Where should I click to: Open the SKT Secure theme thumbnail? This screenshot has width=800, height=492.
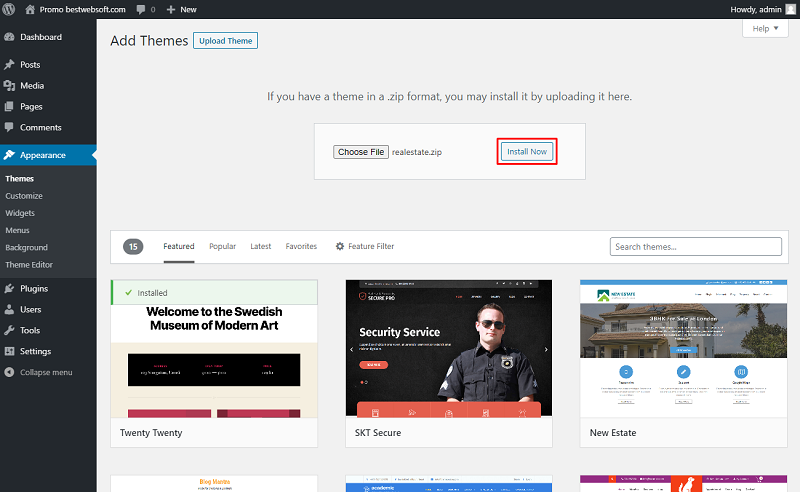tap(449, 349)
